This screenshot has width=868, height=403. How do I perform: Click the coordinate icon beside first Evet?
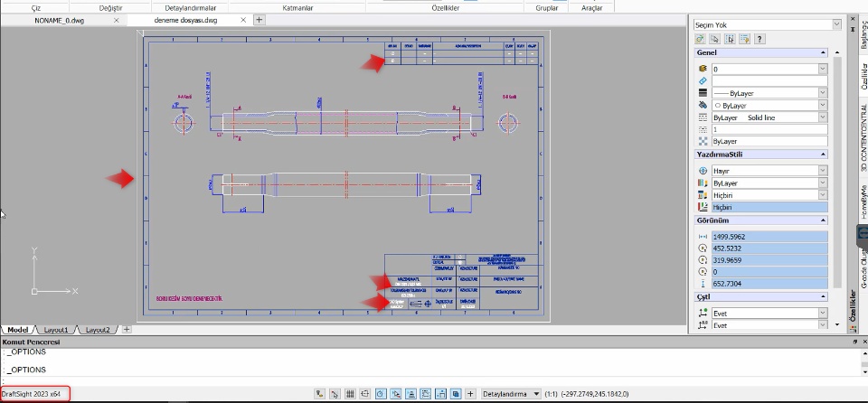pos(703,314)
